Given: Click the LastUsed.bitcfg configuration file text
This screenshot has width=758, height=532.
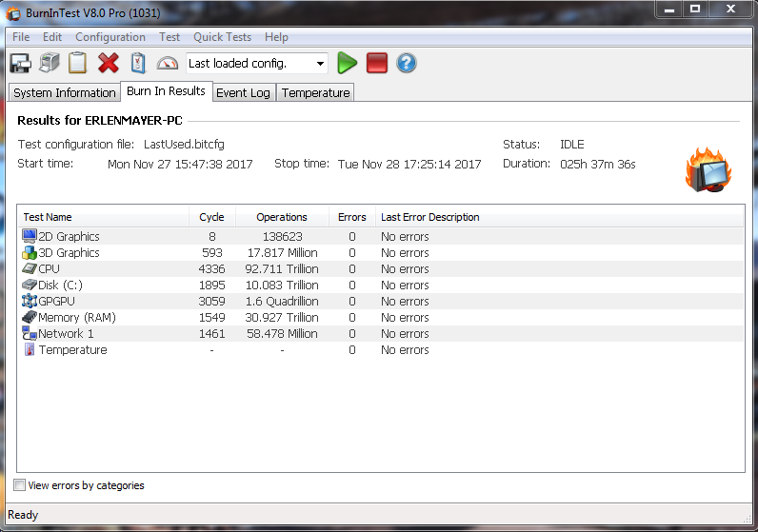Looking at the screenshot, I should [184, 144].
